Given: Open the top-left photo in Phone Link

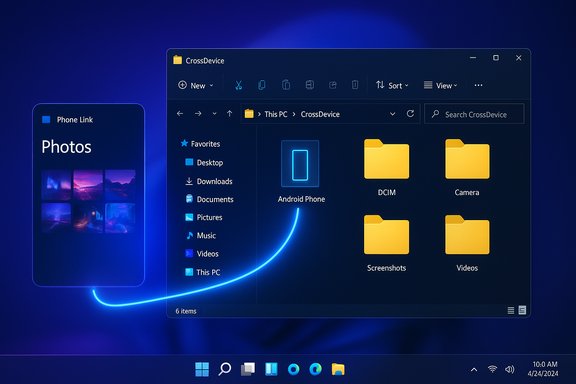Looking at the screenshot, I should click(x=56, y=185).
